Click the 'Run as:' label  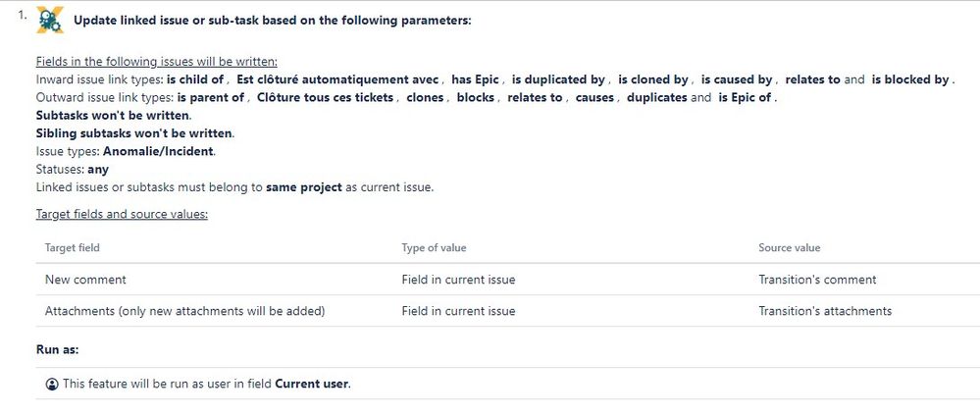click(58, 349)
